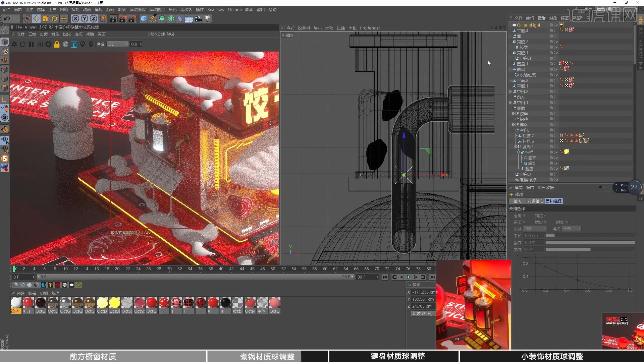Image resolution: width=644 pixels, height=362 pixels.
Task: Open render settings clapperboard with gear
Action: pos(132,19)
